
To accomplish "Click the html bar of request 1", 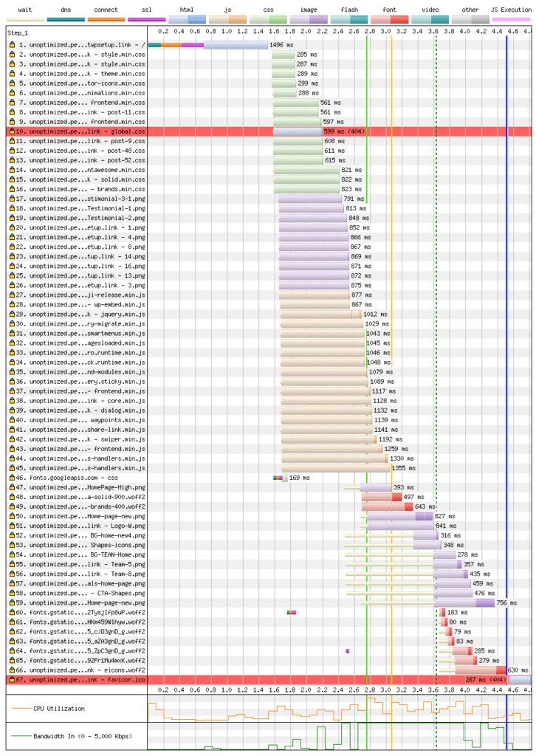I will click(x=236, y=45).
